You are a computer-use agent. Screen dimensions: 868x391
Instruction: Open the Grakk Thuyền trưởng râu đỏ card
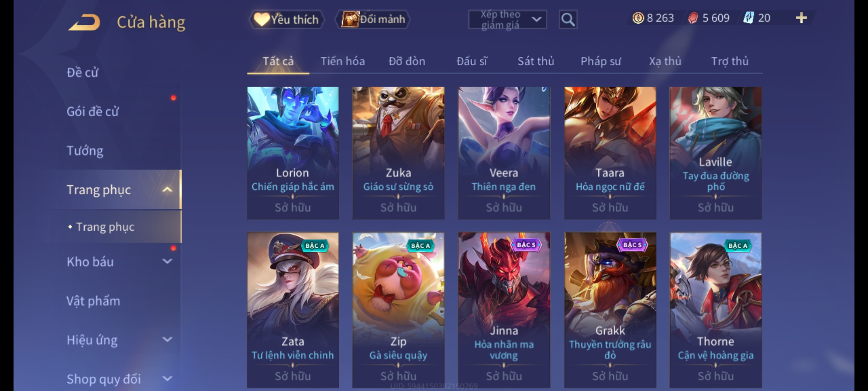click(610, 310)
